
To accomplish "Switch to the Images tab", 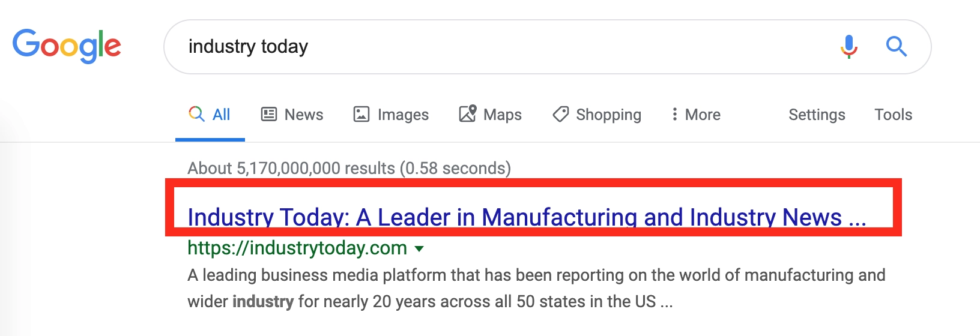I will [402, 115].
